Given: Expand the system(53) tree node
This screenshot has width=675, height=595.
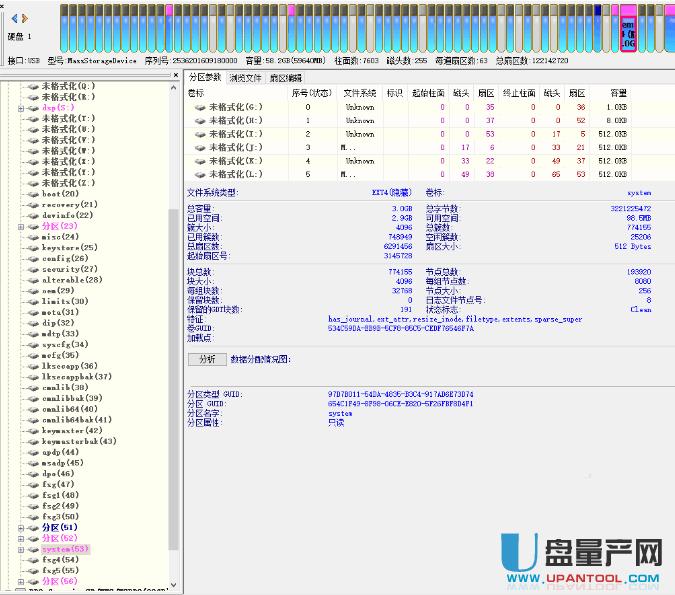Looking at the screenshot, I should click(20, 549).
